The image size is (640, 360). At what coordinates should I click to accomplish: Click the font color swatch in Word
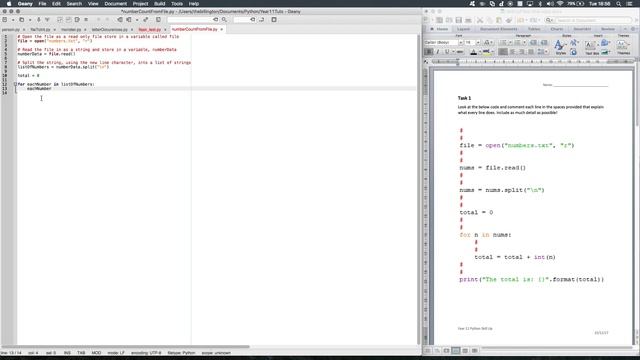click(473, 52)
